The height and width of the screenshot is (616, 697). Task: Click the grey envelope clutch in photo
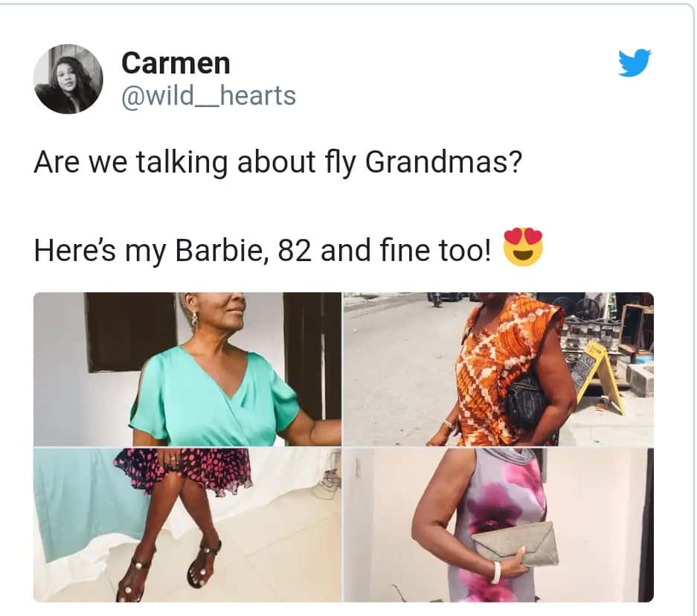515,545
